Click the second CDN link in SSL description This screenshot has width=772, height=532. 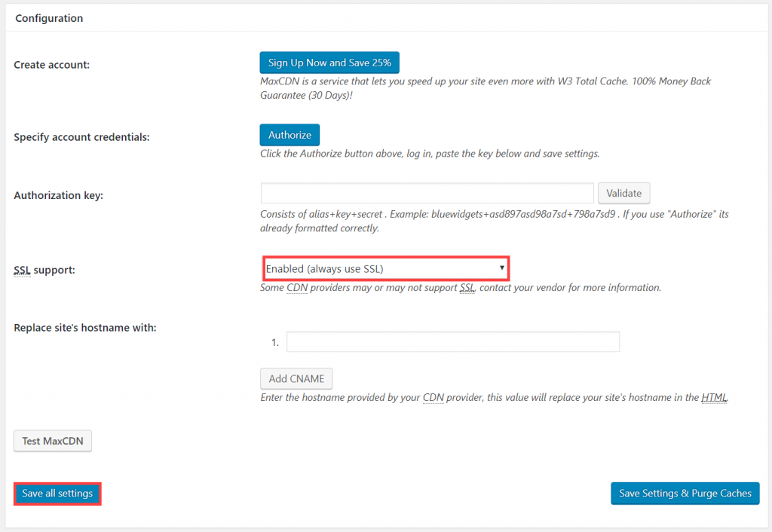tap(432, 397)
